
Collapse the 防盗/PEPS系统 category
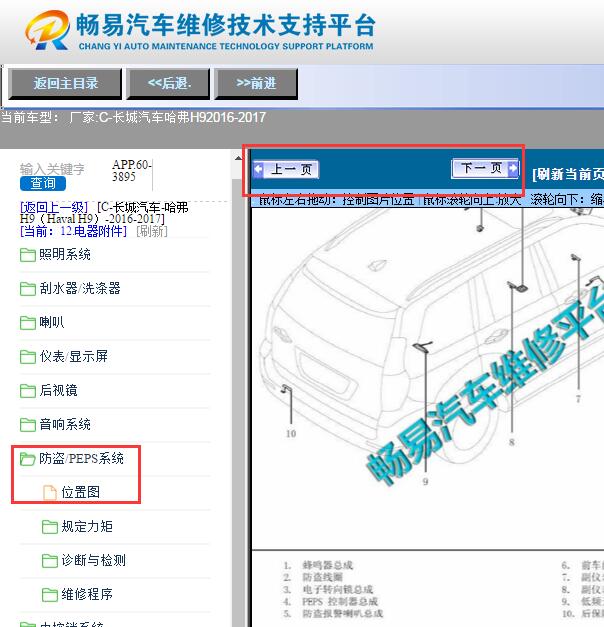[x=81, y=459]
